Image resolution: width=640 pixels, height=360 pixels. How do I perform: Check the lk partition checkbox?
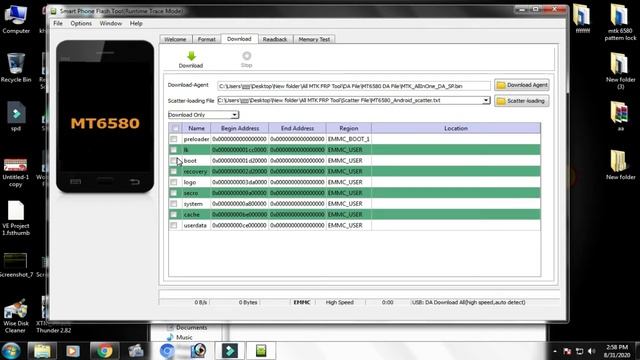(173, 150)
